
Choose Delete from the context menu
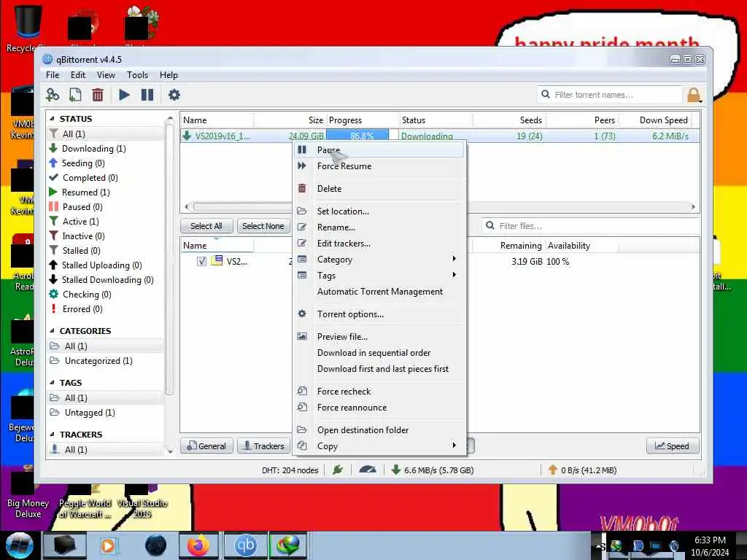(379, 189)
